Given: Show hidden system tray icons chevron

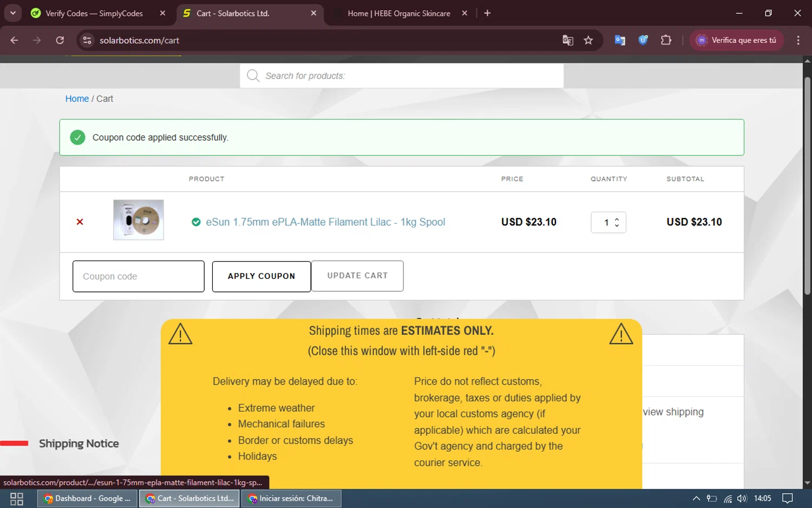Looking at the screenshot, I should [x=696, y=499].
